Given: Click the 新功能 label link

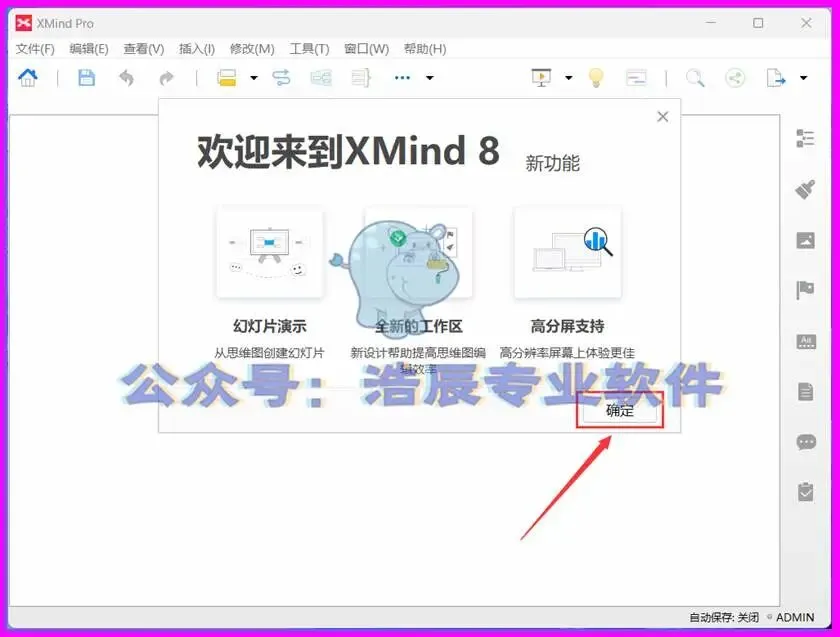Looking at the screenshot, I should 552,163.
